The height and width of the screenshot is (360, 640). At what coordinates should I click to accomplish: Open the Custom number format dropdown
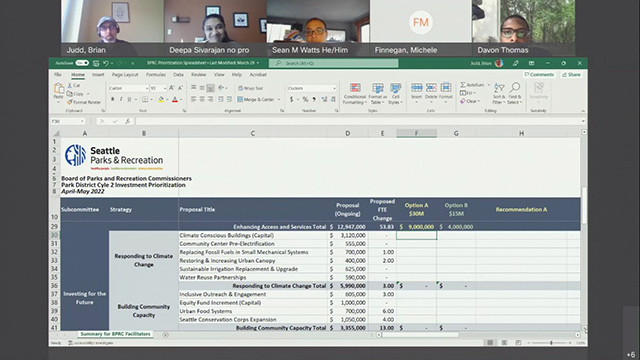[334, 88]
